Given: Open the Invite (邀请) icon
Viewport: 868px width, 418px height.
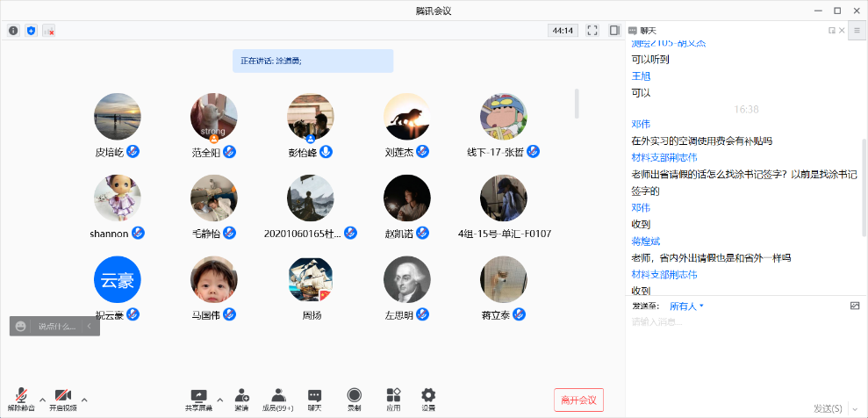Looking at the screenshot, I should (241, 399).
